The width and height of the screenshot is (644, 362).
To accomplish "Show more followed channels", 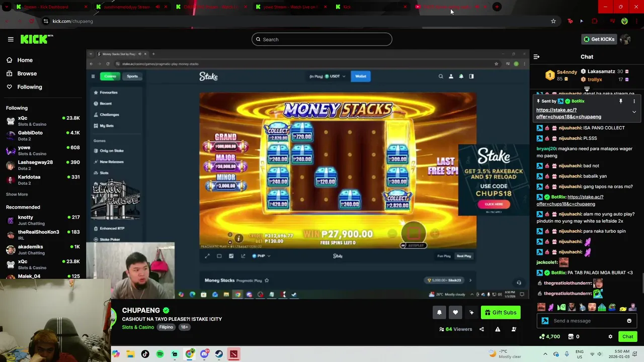I will coord(17,194).
